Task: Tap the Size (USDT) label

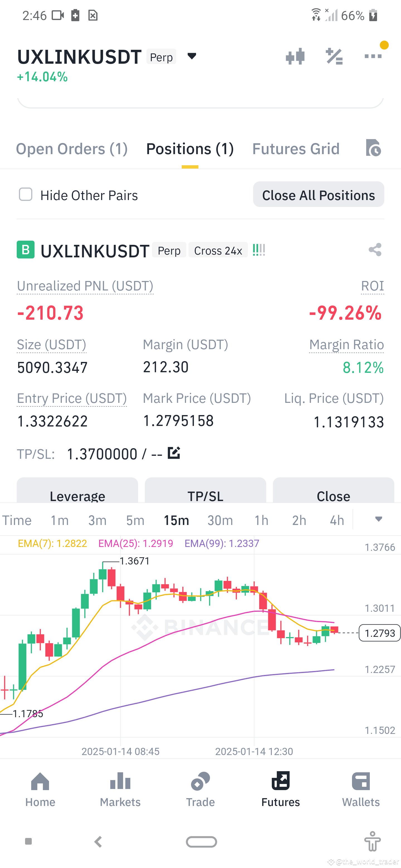Action: (52, 345)
